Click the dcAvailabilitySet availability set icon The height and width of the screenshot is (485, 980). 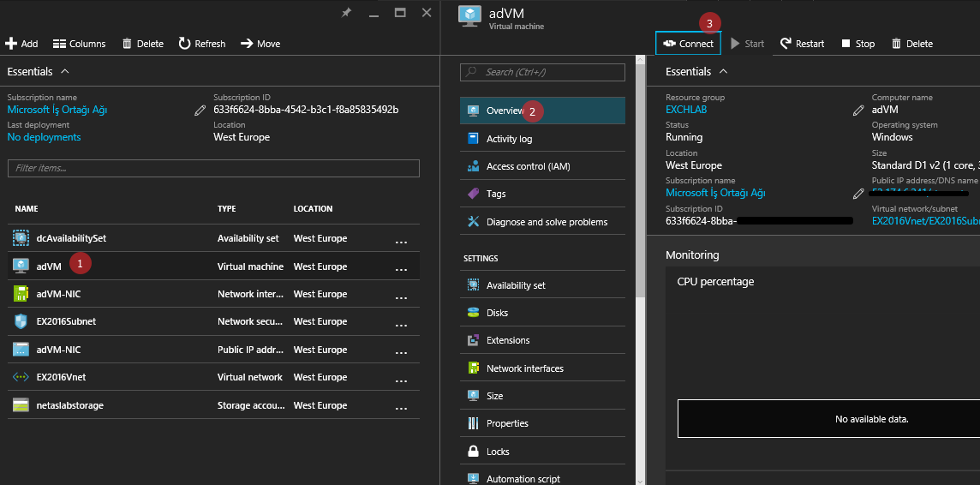coord(21,238)
